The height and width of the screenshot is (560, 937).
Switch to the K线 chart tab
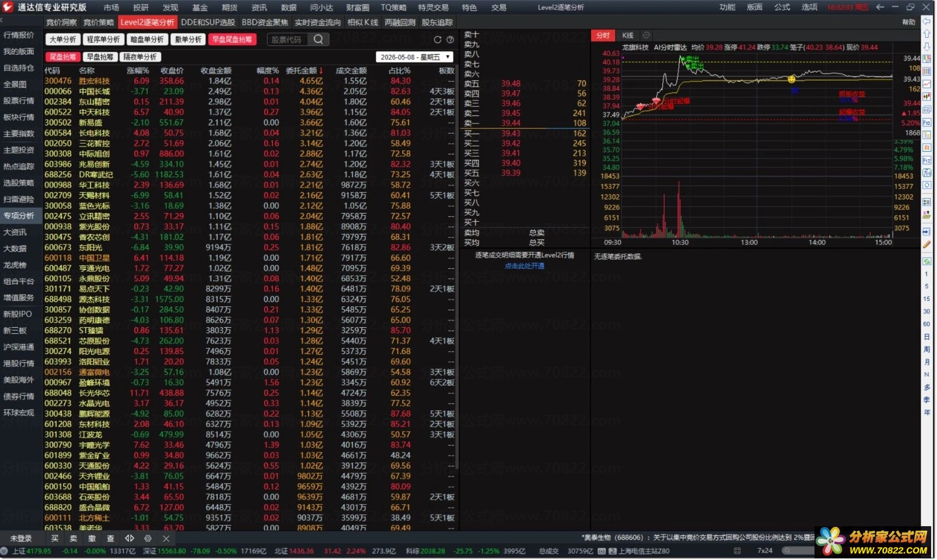pyautogui.click(x=628, y=36)
